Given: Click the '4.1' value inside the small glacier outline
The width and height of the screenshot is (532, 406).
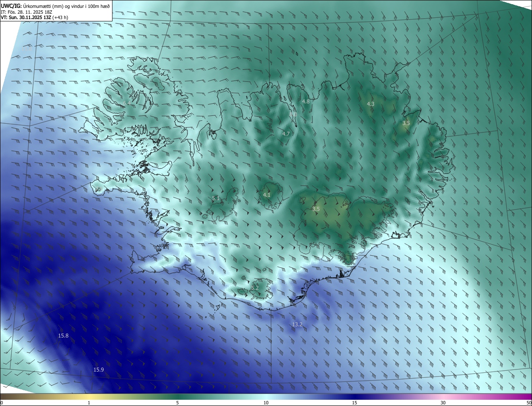Looking at the screenshot, I should pos(267,195).
